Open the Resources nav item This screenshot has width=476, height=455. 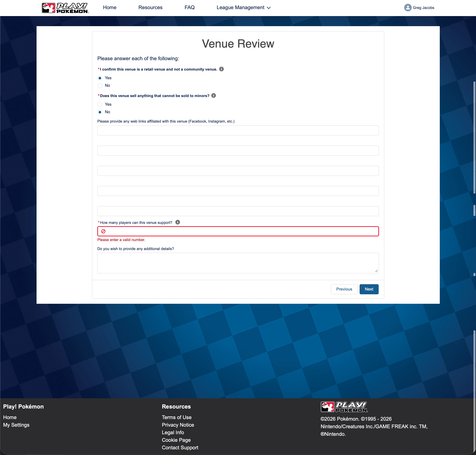tap(150, 8)
